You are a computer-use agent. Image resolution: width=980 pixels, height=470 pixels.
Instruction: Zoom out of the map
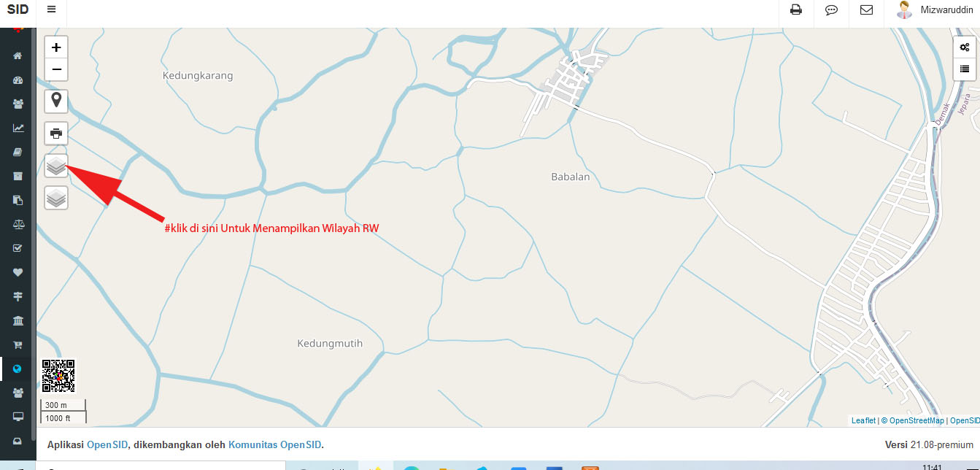click(56, 70)
